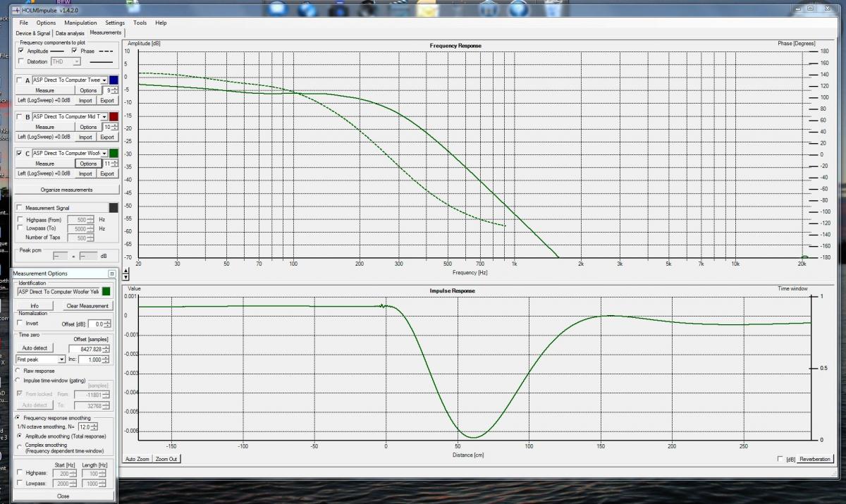Open the Settings menu
846x504 pixels.
[x=115, y=23]
